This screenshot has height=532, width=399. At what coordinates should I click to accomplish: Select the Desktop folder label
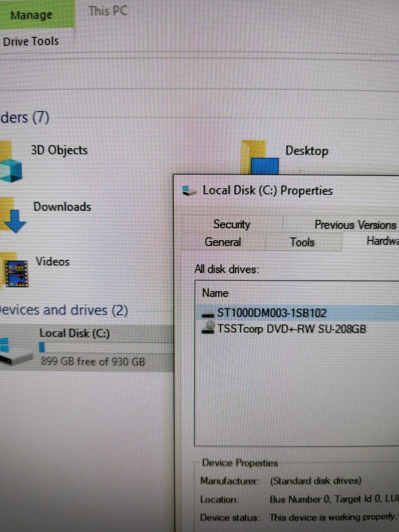(306, 151)
